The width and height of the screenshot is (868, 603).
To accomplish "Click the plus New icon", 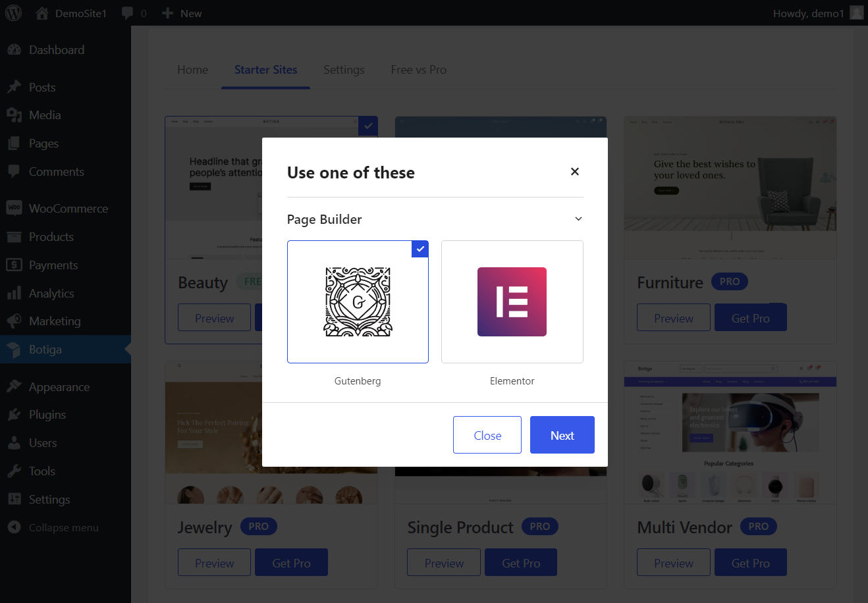I will coord(167,13).
